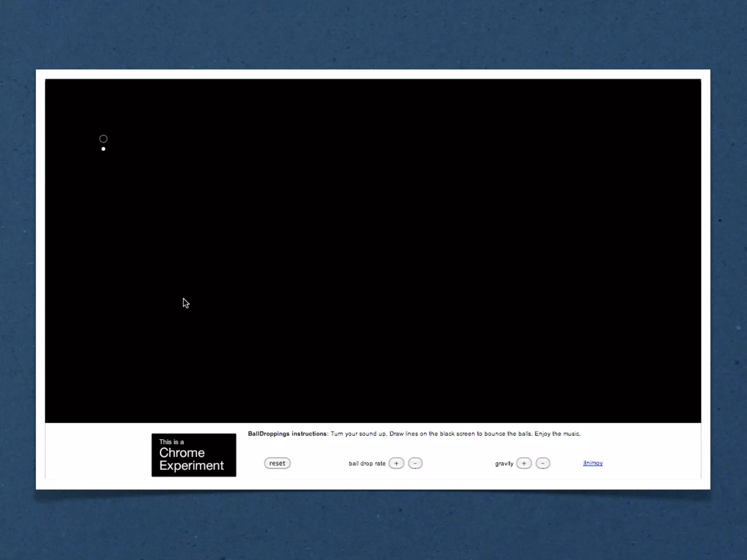
Task: Click the white margin left of Chrome badge
Action: coord(98,452)
